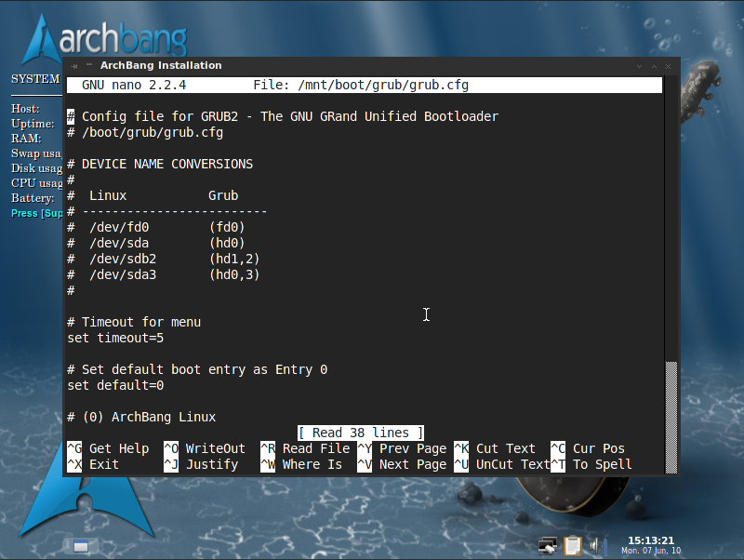Click the 'Host:' label in the desktop panel

coord(25,109)
